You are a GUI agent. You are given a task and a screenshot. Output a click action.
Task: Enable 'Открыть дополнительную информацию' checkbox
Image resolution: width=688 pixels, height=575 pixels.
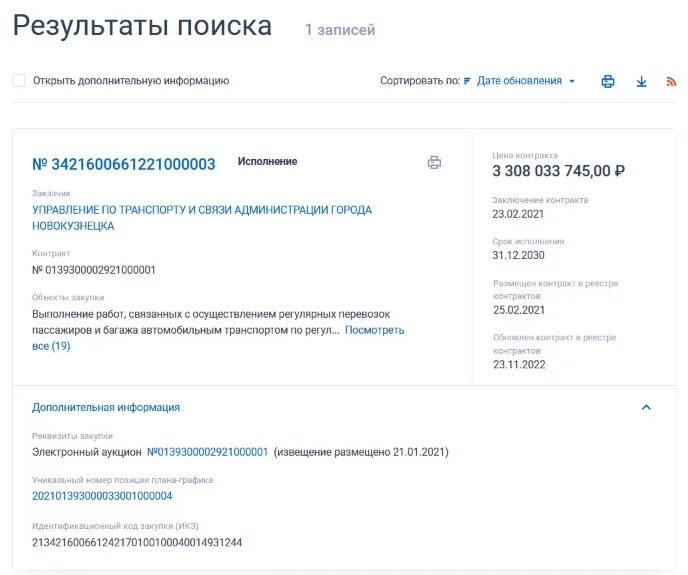pyautogui.click(x=18, y=80)
